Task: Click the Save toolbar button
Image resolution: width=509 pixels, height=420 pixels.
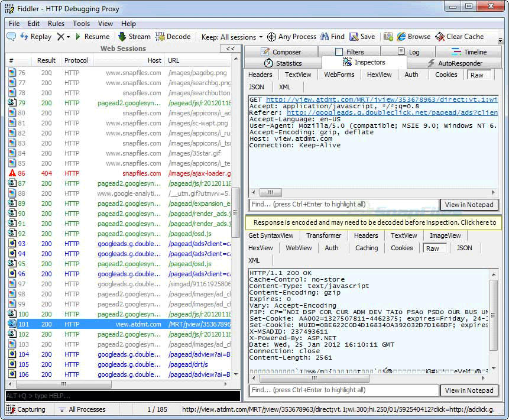Action: pyautogui.click(x=362, y=37)
